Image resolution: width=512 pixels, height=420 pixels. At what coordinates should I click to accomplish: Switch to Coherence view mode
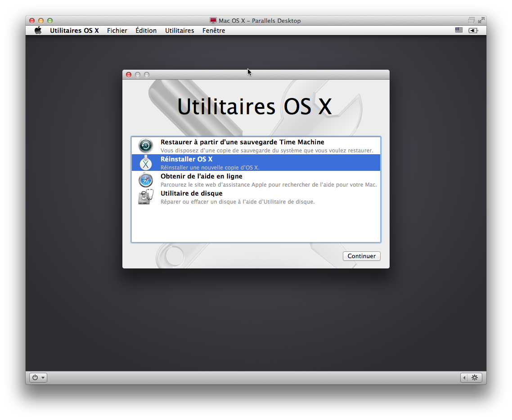[471, 20]
